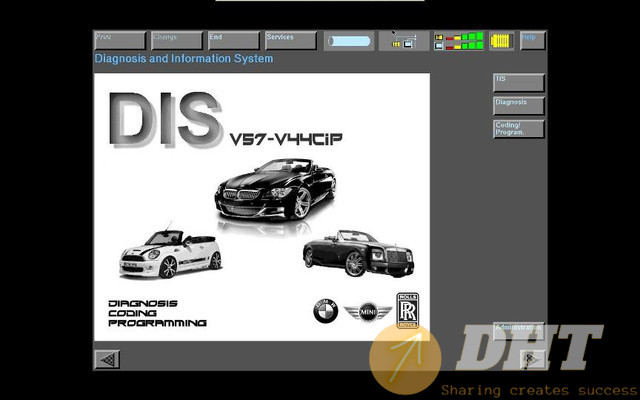Image resolution: width=640 pixels, height=400 pixels.
Task: Click the Print button in the top toolbar
Action: (x=119, y=41)
